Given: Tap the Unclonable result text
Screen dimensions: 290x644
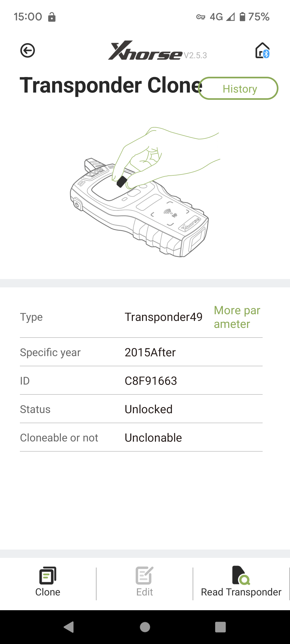Looking at the screenshot, I should [x=153, y=438].
